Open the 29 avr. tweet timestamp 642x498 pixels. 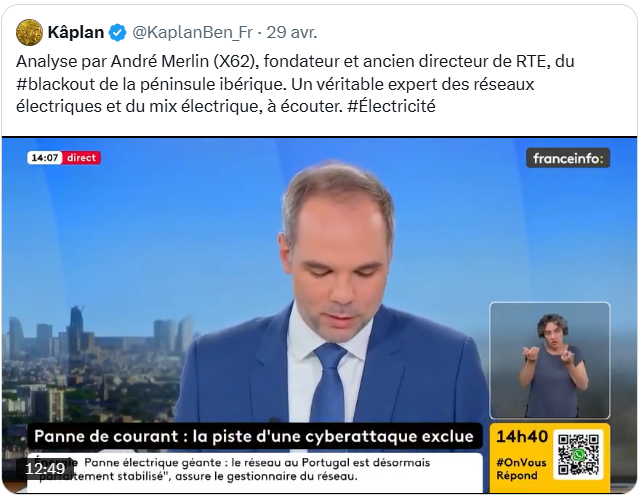[292, 33]
